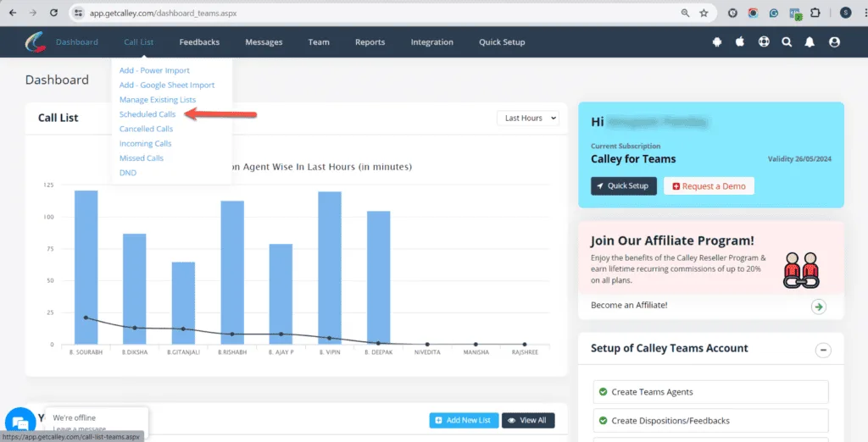Choose Scheduled Calls from dropdown
The image size is (868, 442).
coord(147,114)
